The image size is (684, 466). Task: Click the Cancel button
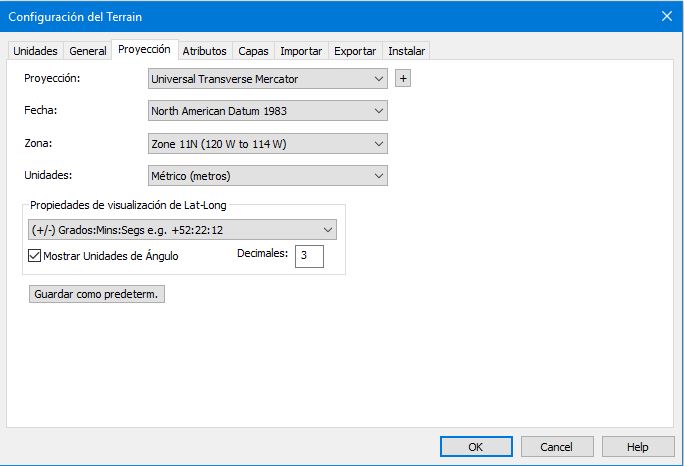tap(556, 447)
